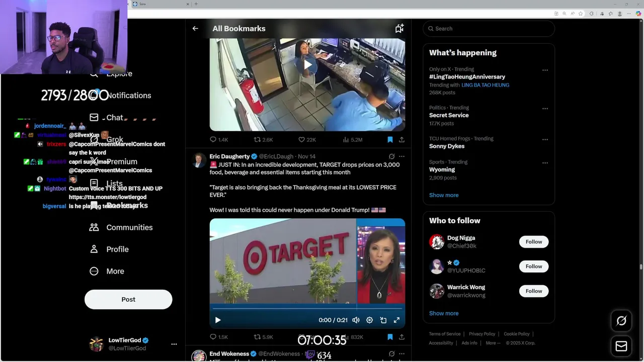Open the floating Grok button

(x=621, y=321)
